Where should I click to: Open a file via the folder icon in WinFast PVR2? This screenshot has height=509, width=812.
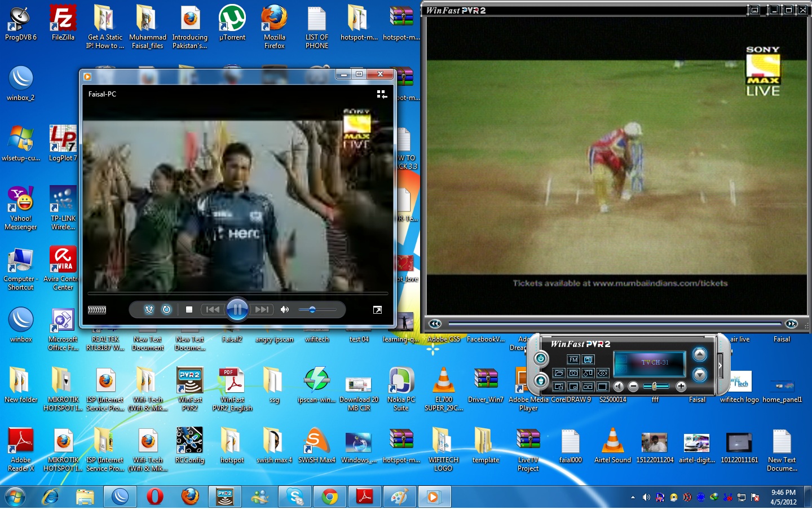[x=559, y=374]
